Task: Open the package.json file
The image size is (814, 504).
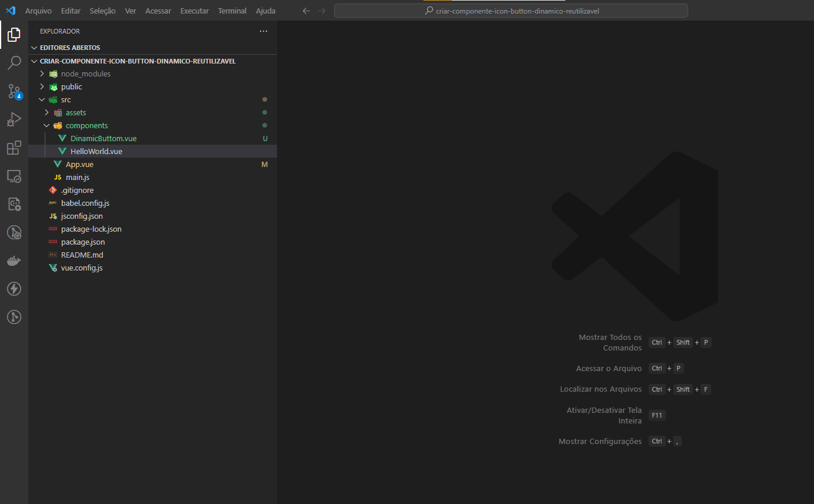Action: (x=83, y=242)
